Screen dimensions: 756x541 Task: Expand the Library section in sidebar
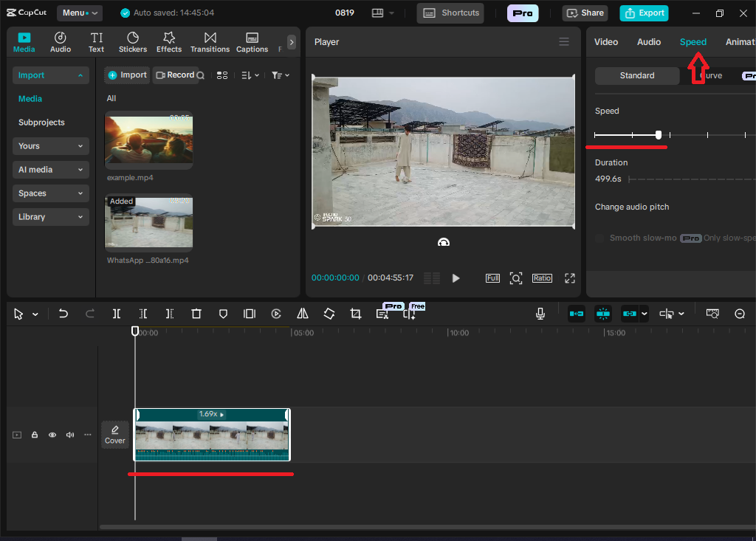pyautogui.click(x=50, y=217)
